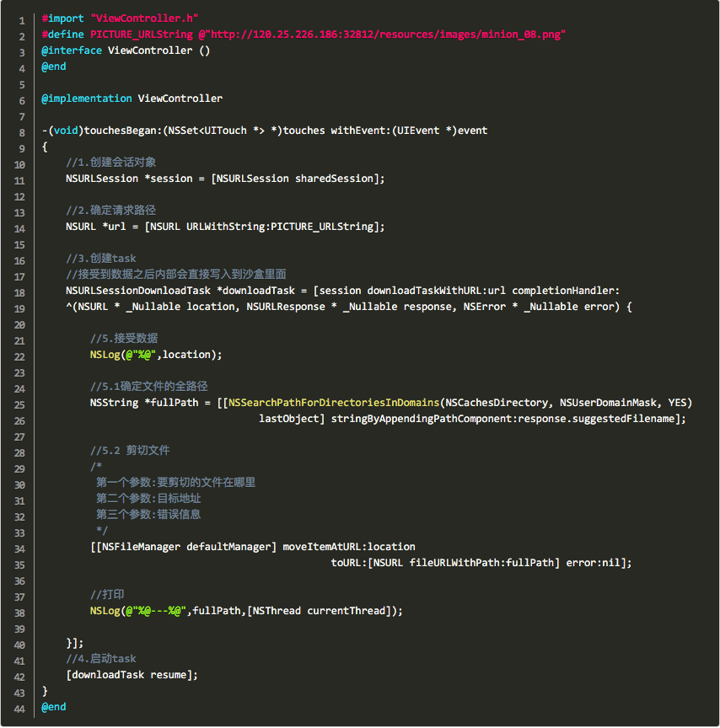Click the "ViewController.h" import string
Viewport: 720px width, 728px height.
tap(144, 19)
